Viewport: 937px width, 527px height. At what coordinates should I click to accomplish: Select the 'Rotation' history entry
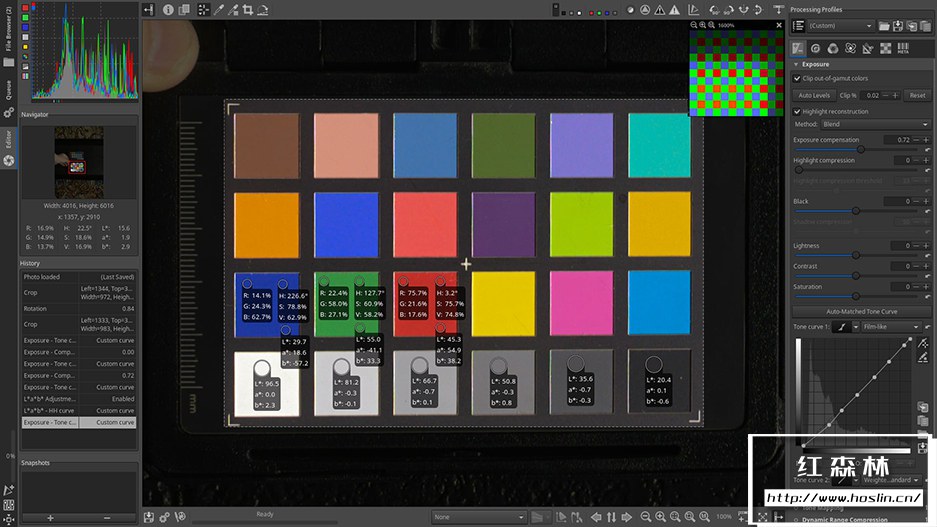[79, 308]
